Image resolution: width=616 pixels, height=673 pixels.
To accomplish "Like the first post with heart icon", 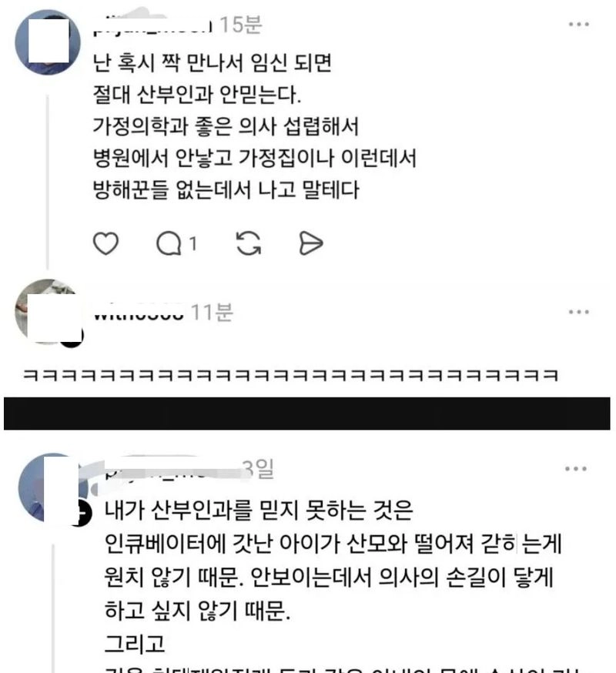I will coord(105,243).
